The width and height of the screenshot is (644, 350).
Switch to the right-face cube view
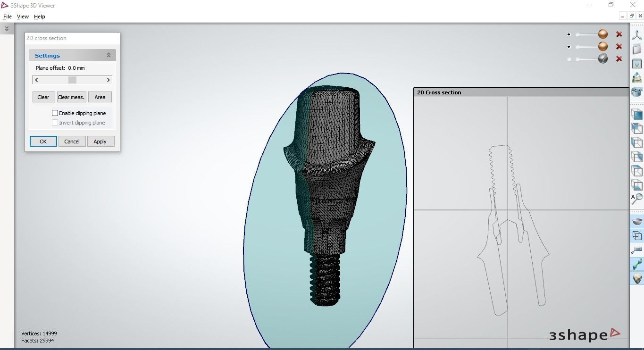(x=637, y=157)
